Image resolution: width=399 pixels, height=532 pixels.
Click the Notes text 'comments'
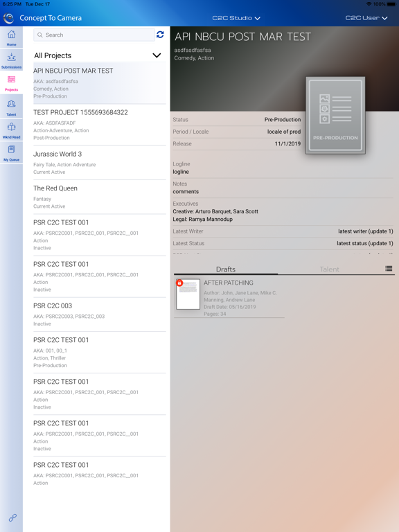click(x=186, y=192)
